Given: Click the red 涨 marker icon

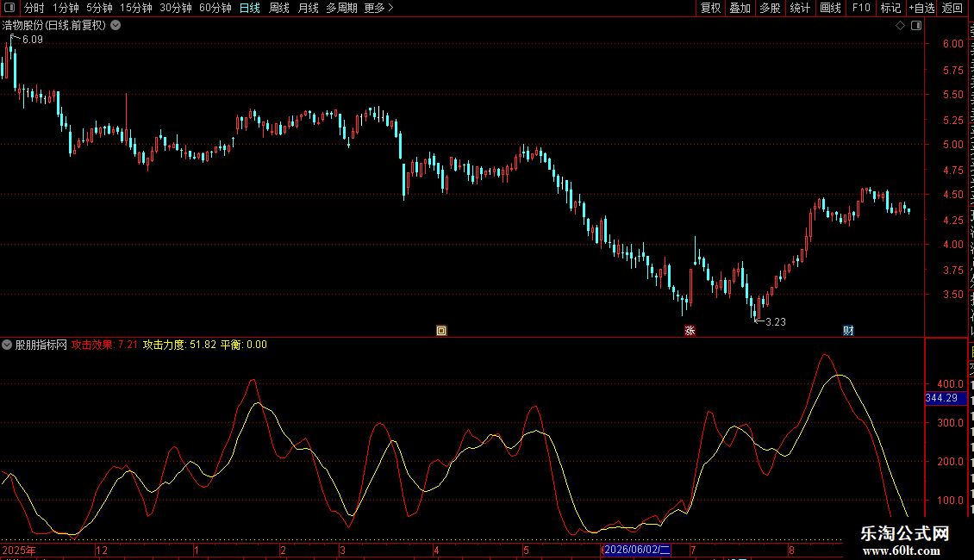Looking at the screenshot, I should [x=690, y=330].
